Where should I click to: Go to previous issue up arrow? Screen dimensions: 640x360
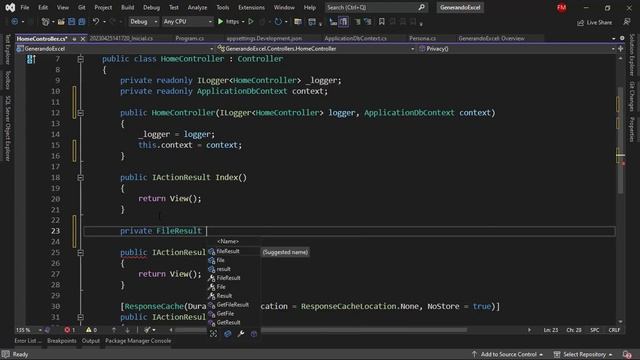click(x=114, y=330)
